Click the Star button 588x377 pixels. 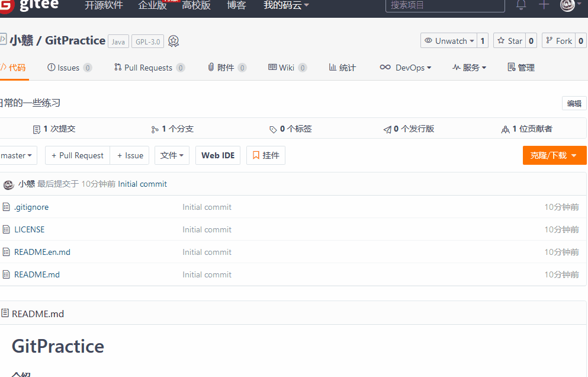click(510, 40)
